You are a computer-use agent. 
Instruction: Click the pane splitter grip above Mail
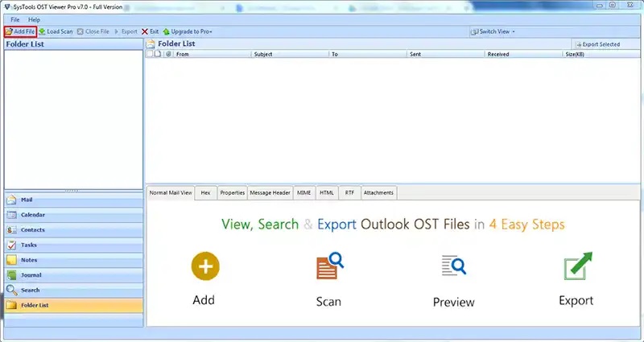72,191
